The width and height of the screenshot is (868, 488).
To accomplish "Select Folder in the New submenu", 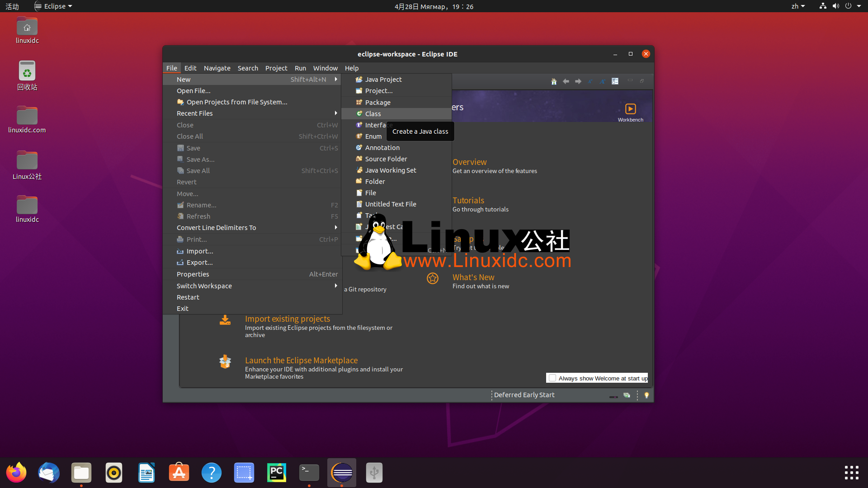I will (x=396, y=182).
